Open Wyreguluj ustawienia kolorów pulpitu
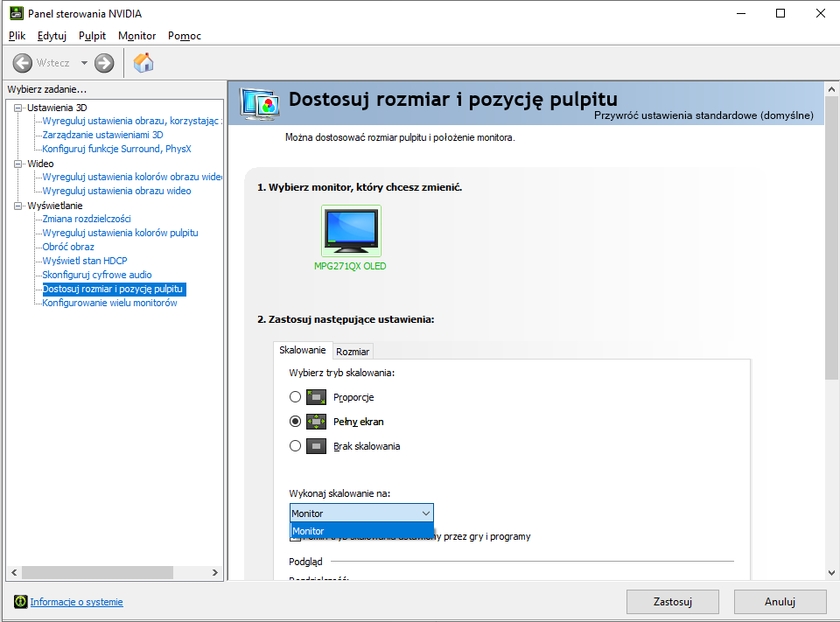Screen dimensions: 840x622 [x=121, y=233]
